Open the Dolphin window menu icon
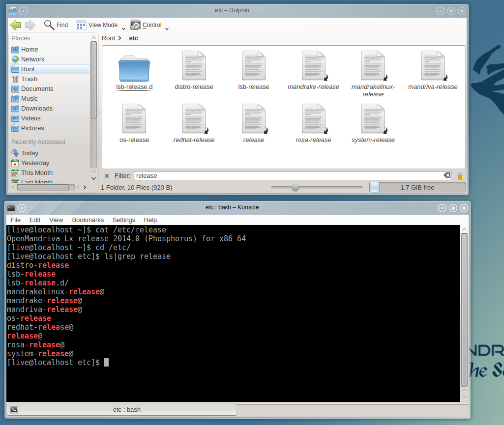This screenshot has height=425, width=504. 12,11
